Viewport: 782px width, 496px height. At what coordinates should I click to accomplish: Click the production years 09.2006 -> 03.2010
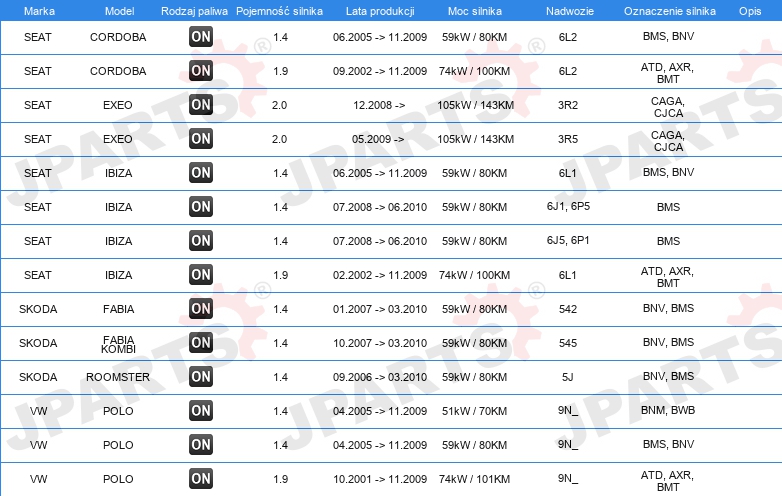coord(380,377)
